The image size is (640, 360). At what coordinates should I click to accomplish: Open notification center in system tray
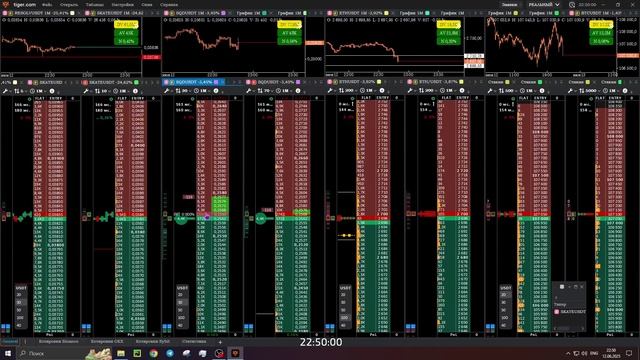[629, 353]
